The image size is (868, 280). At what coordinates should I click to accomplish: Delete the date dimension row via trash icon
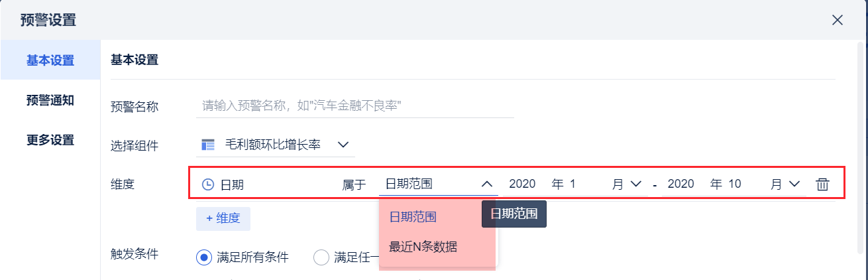822,184
